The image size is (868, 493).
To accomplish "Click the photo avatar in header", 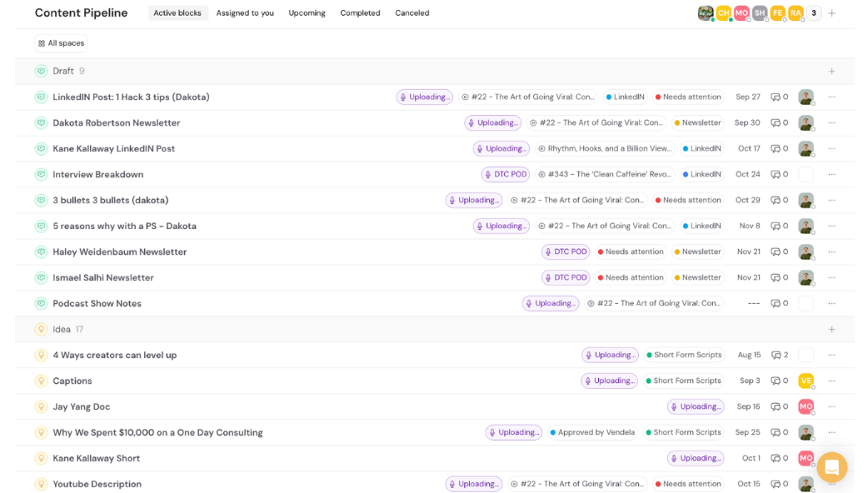I will point(706,12).
